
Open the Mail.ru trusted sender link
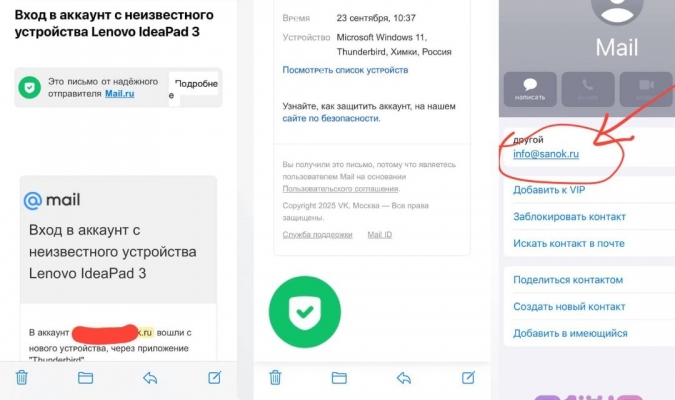click(120, 93)
